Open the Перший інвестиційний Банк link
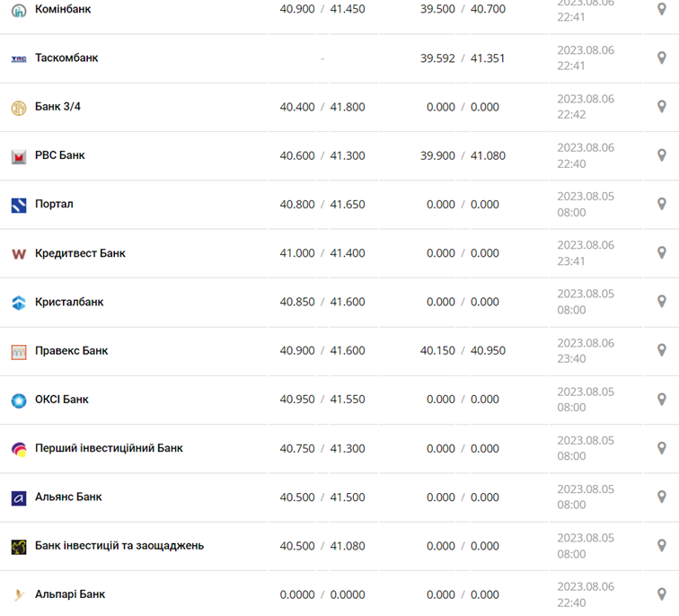Viewport: 679px width, 616px height. tap(109, 448)
